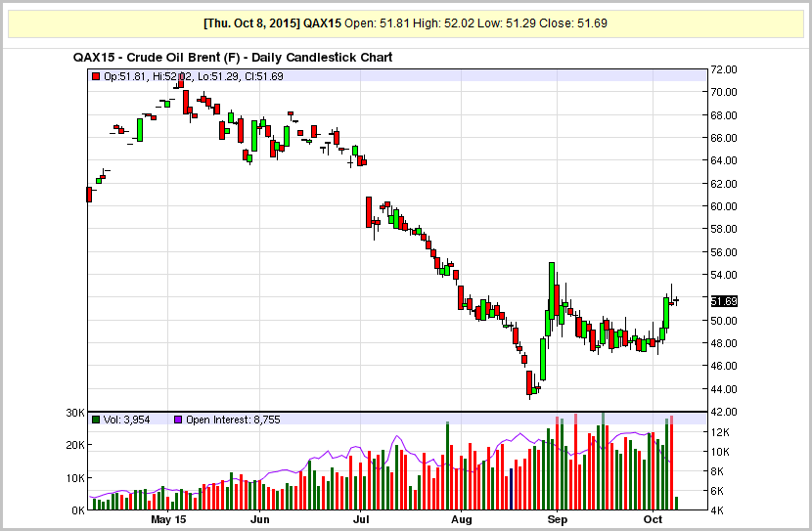
Task: Select the Aug date axis label
Action: tap(461, 519)
